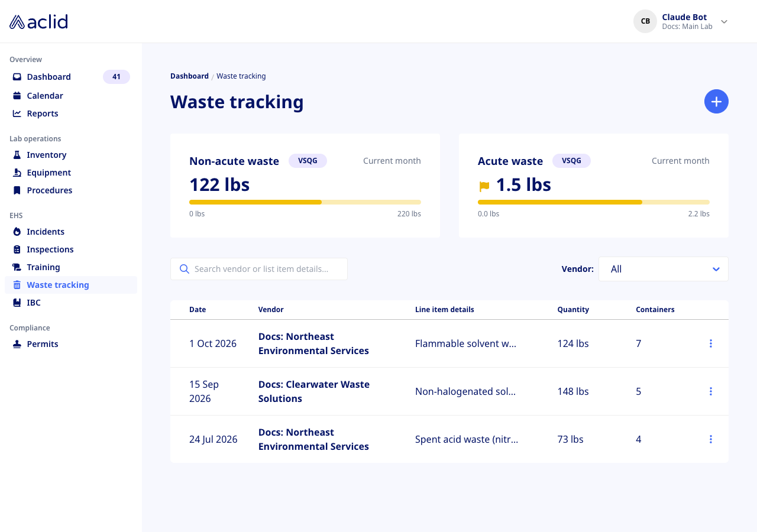757x532 pixels.
Task: Click Docs: Clearwater Waste Solutions vendor
Action: [314, 391]
